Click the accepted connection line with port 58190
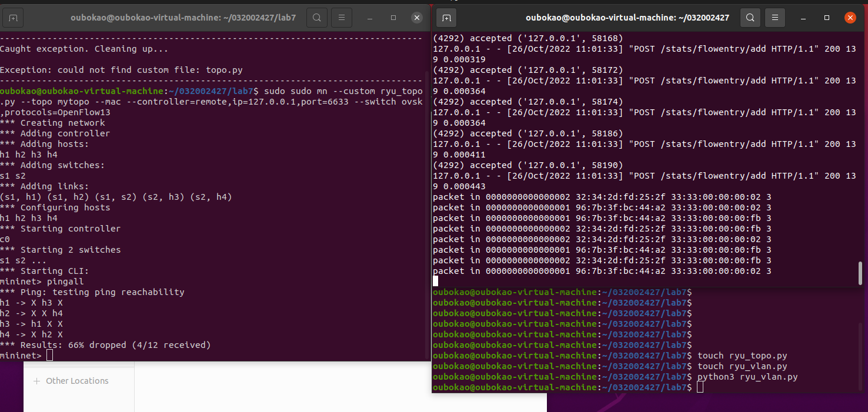868x412 pixels. 528,165
